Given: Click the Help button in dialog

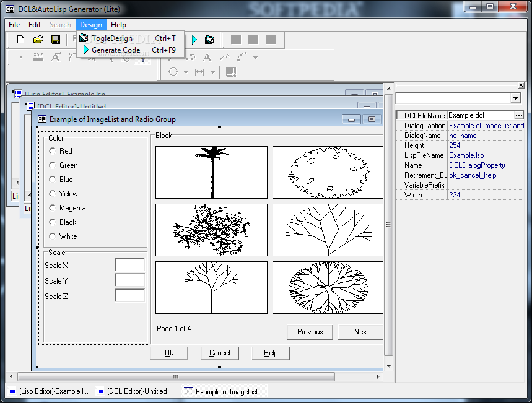Looking at the screenshot, I should click(x=271, y=353).
